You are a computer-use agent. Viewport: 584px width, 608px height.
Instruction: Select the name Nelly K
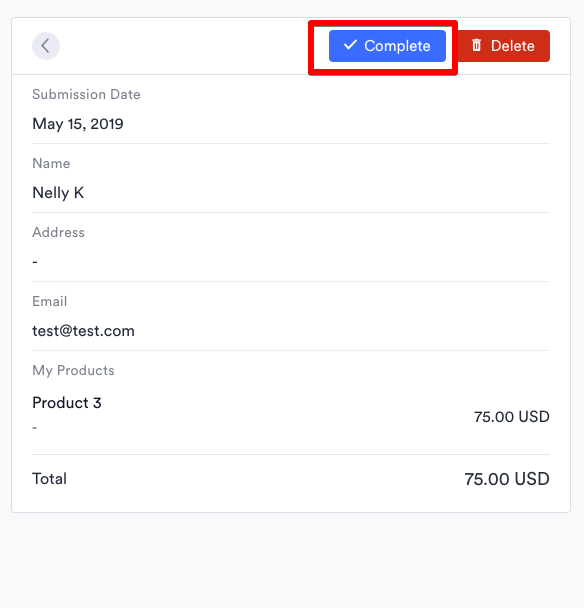(58, 193)
